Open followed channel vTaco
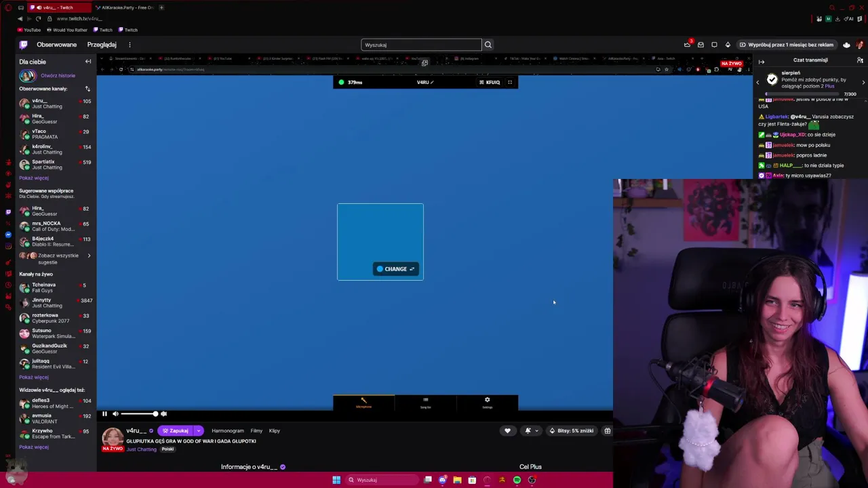This screenshot has width=868, height=488. [56, 134]
